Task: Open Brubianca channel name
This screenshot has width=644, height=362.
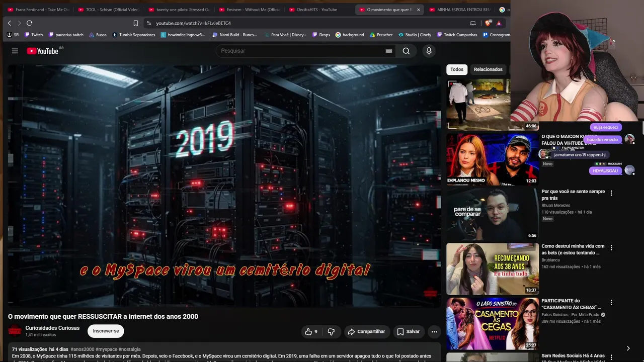Action: pos(550,260)
